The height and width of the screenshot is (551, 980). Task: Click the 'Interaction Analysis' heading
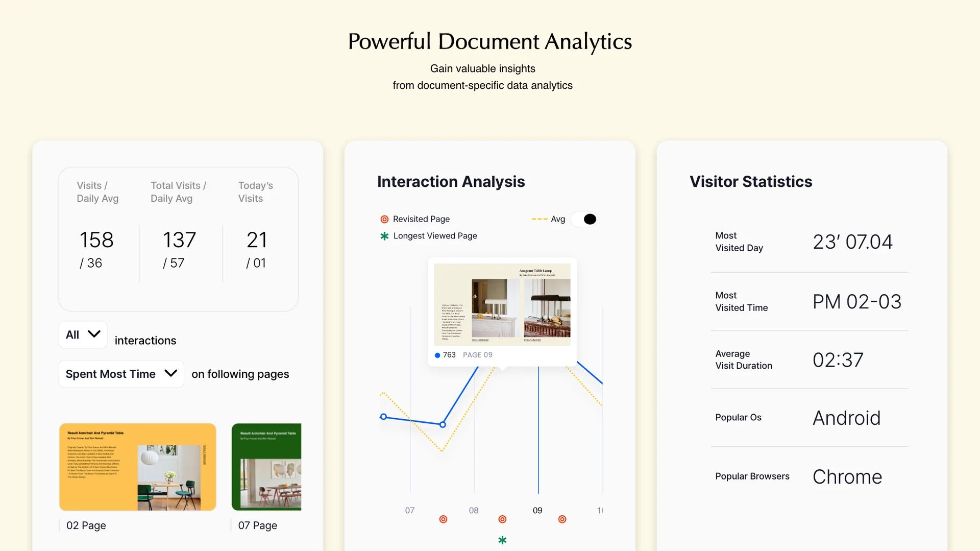(451, 182)
